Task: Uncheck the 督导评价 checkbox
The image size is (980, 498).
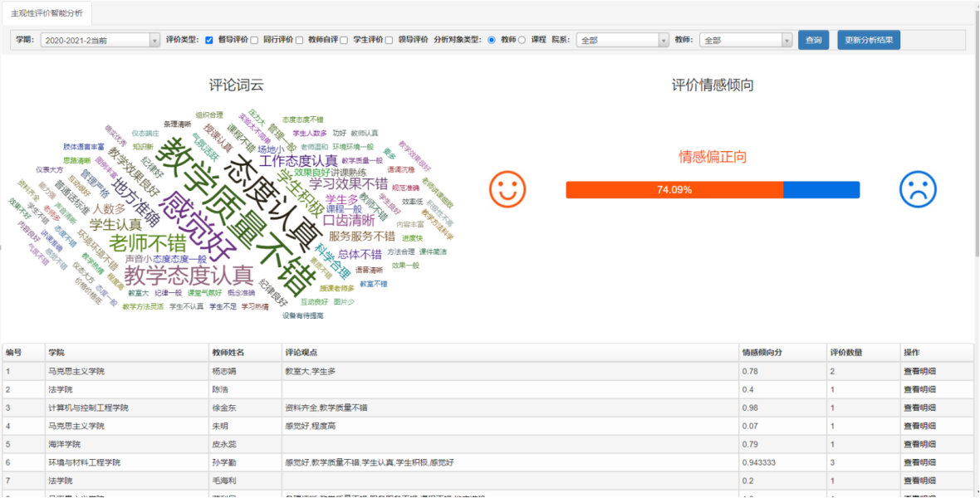Action: click(x=208, y=40)
